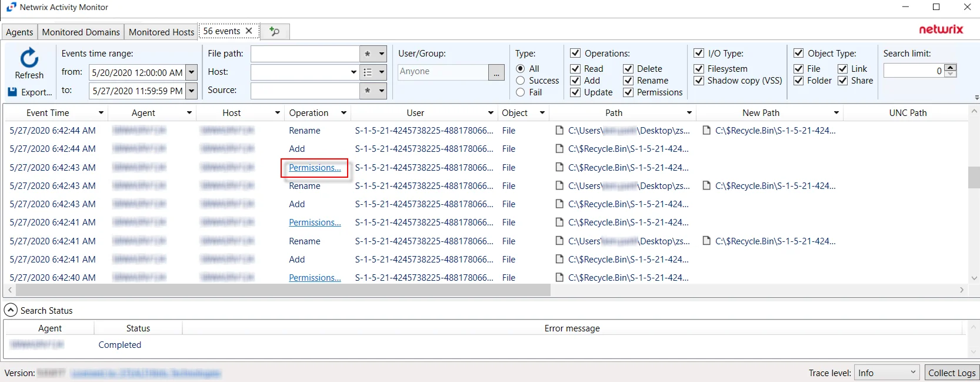Viewport: 980px width, 382px height.
Task: Open Permissions link in 6:42:43 row
Action: 315,168
